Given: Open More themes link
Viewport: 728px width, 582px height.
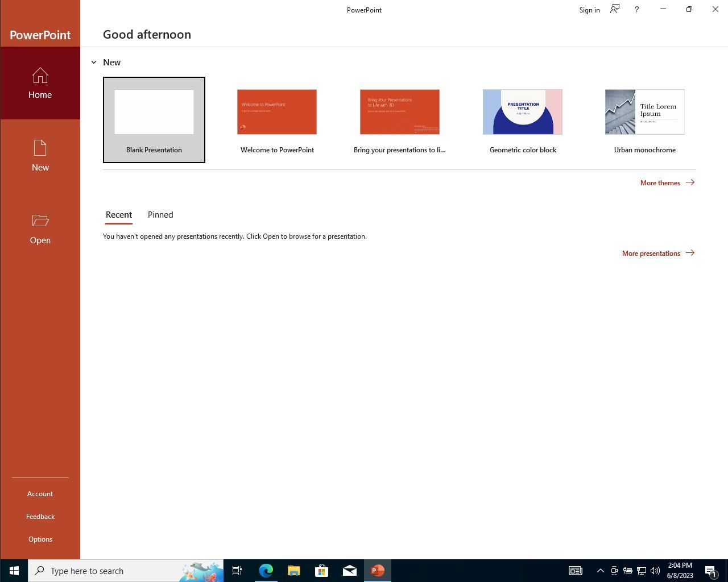Looking at the screenshot, I should (667, 183).
